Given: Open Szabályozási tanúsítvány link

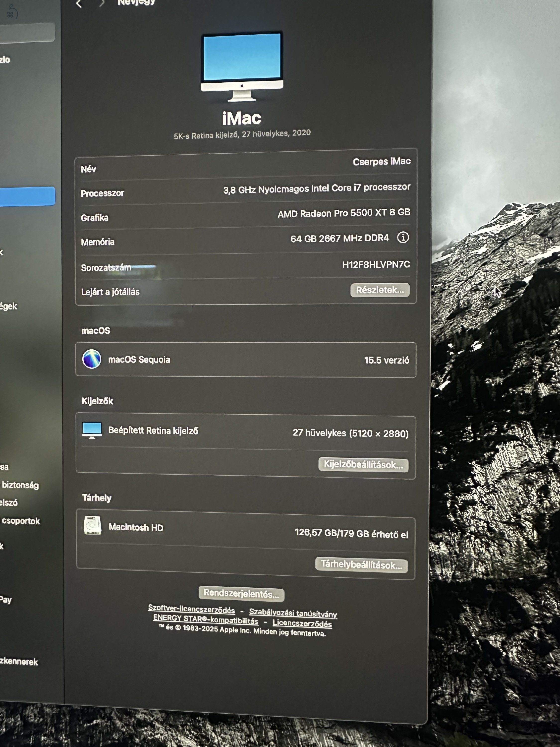Looking at the screenshot, I should [x=293, y=613].
